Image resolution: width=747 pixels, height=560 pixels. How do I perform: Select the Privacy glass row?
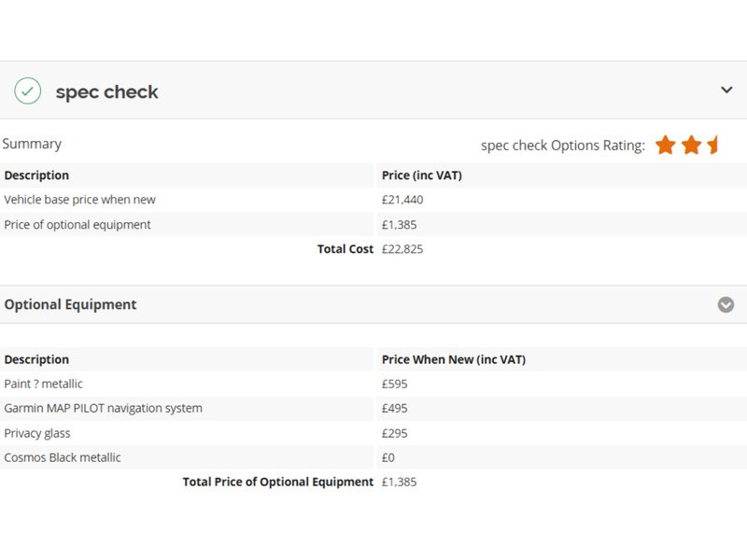pyautogui.click(x=37, y=433)
